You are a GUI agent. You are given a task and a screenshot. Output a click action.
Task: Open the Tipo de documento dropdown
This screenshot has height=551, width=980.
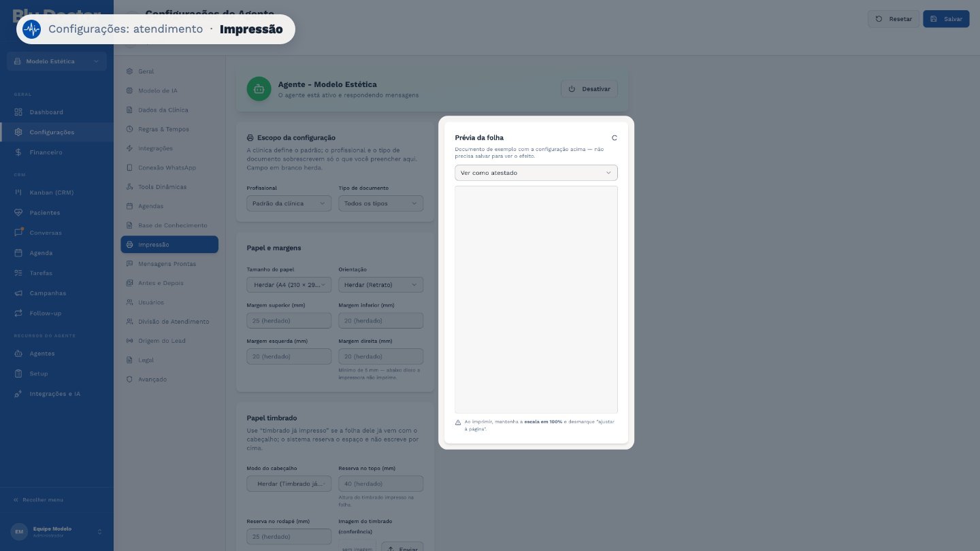pos(380,203)
